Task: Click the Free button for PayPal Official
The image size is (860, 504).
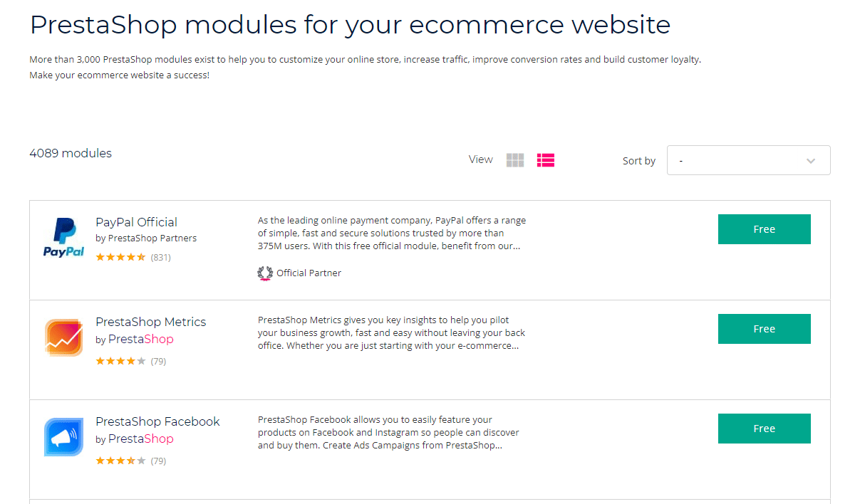Action: coord(764,229)
